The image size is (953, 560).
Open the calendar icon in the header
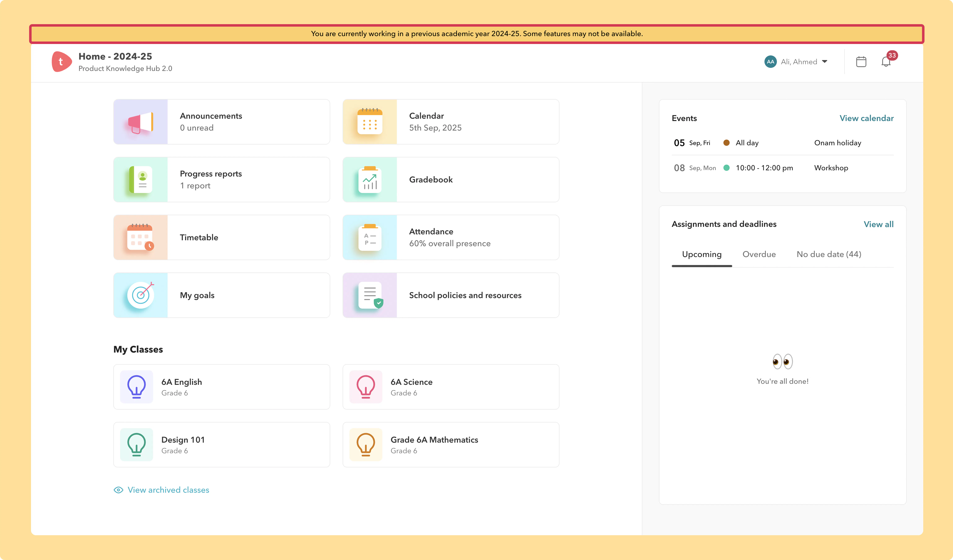point(861,62)
